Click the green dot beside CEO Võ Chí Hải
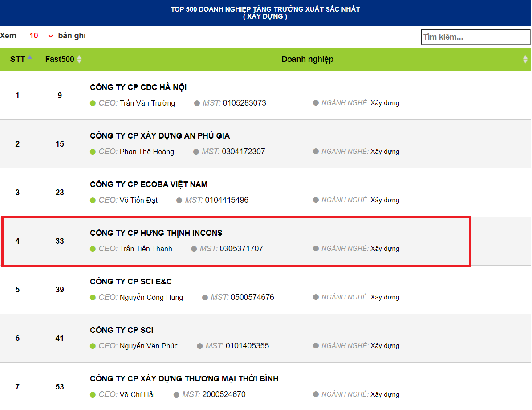This screenshot has width=532, height=410. (93, 395)
